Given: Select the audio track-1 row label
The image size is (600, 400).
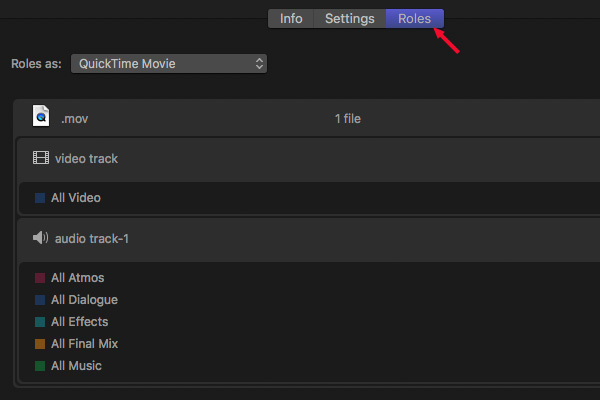Looking at the screenshot, I should tap(92, 238).
